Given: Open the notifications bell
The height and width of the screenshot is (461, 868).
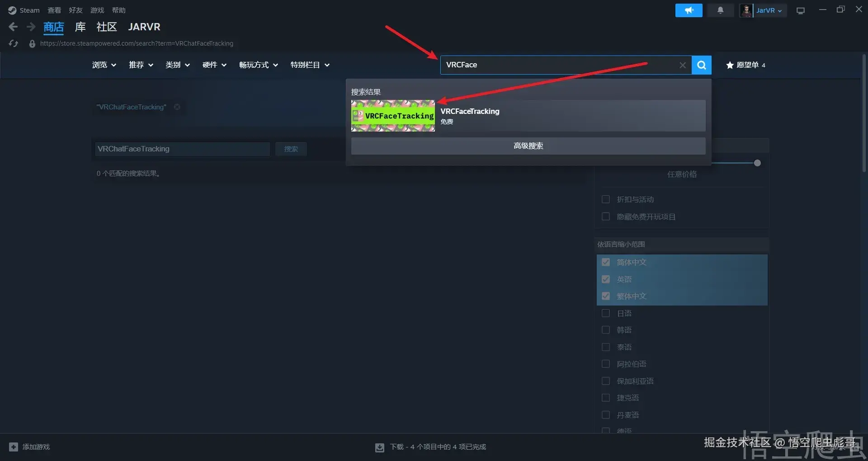Looking at the screenshot, I should (720, 10).
